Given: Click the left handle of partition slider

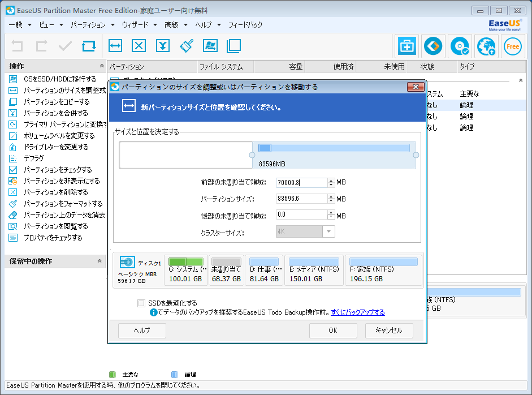Looking at the screenshot, I should click(252, 155).
